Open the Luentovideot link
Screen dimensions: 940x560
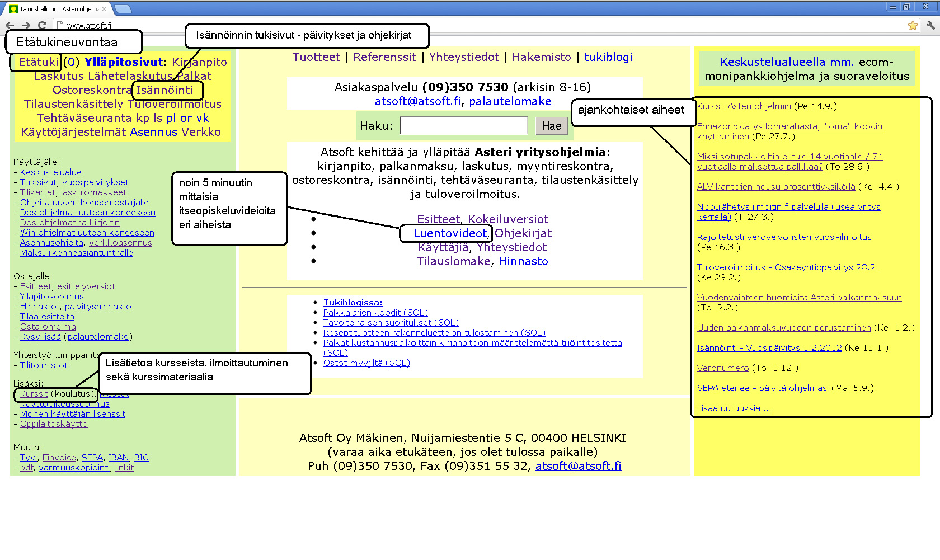(450, 233)
